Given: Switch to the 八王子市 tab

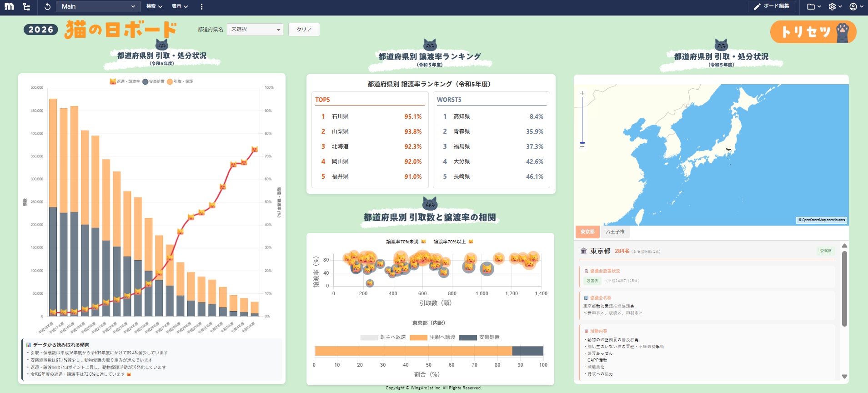Looking at the screenshot, I should 615,232.
